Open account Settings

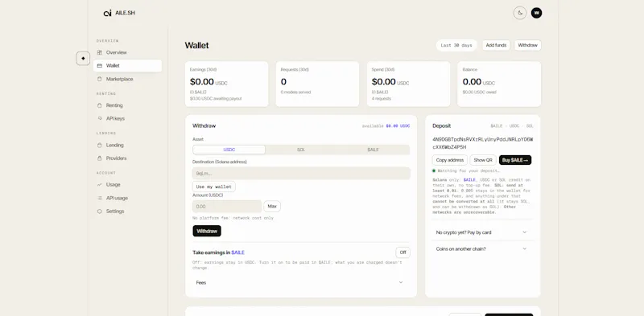(127, 211)
